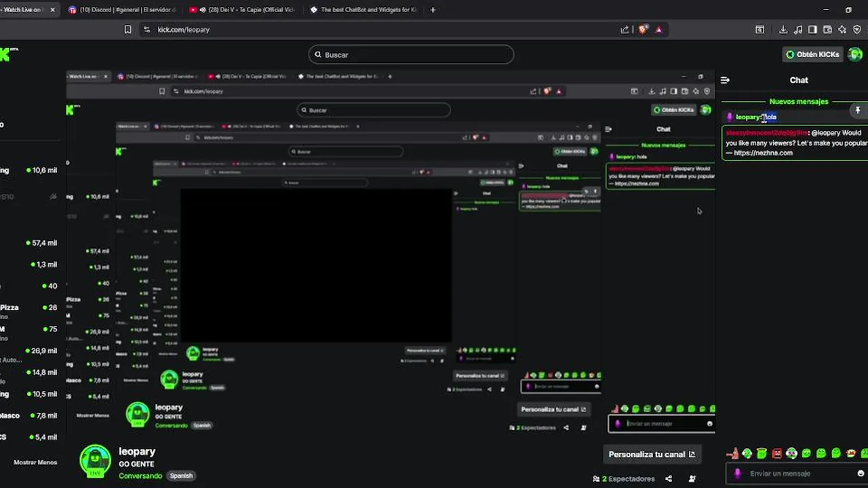Open the emoji picker in message box
Image resolution: width=868 pixels, height=488 pixels.
(861, 473)
